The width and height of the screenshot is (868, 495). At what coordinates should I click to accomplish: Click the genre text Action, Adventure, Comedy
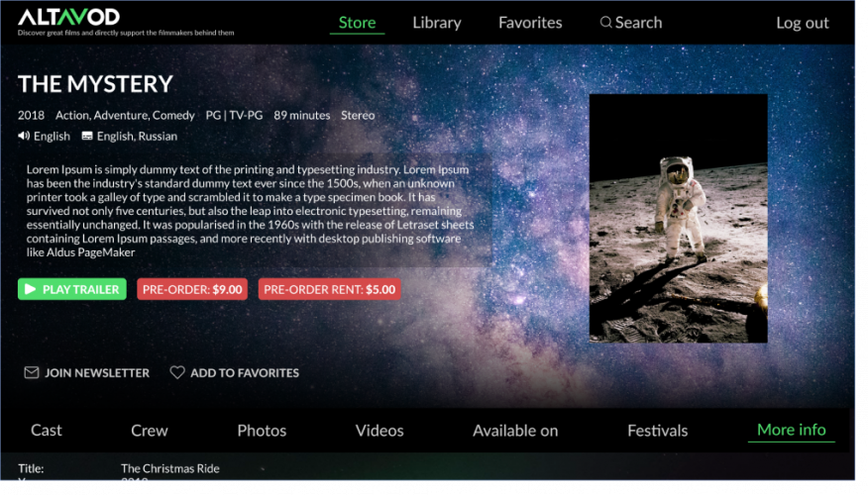point(125,115)
